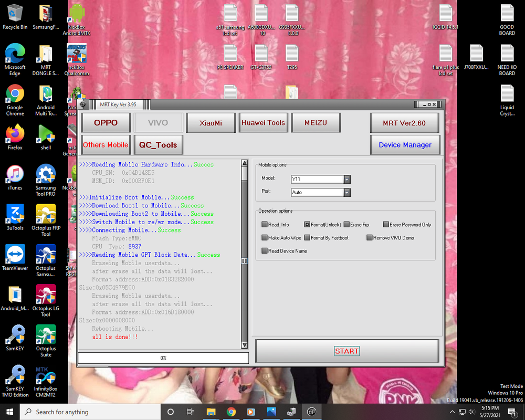
Task: Check Erase Password Only option
Action: point(386,224)
